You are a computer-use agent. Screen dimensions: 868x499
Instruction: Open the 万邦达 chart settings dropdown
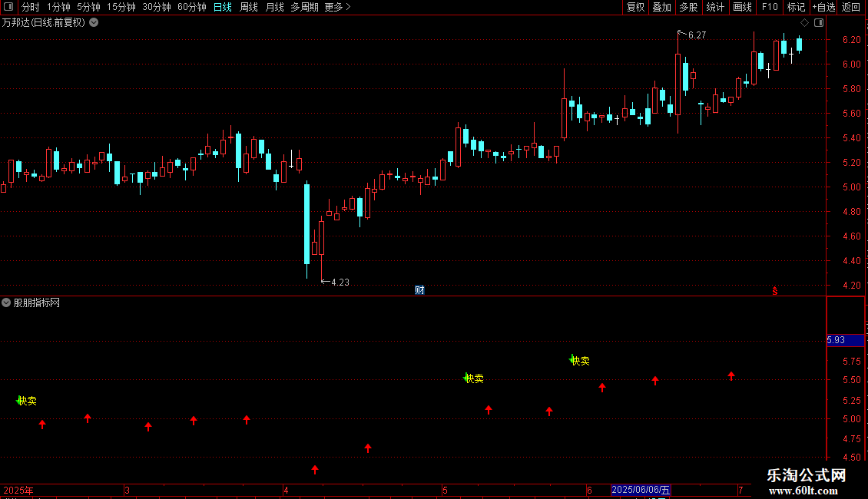(94, 23)
